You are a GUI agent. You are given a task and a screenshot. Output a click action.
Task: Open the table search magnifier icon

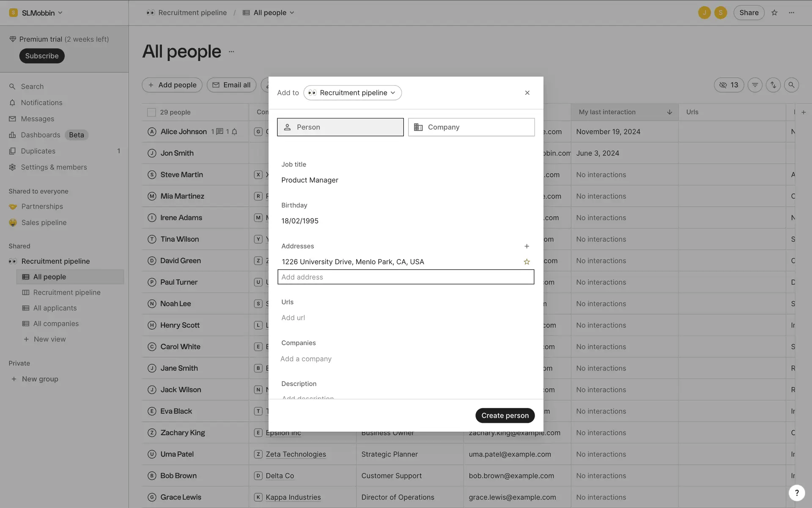pos(791,85)
